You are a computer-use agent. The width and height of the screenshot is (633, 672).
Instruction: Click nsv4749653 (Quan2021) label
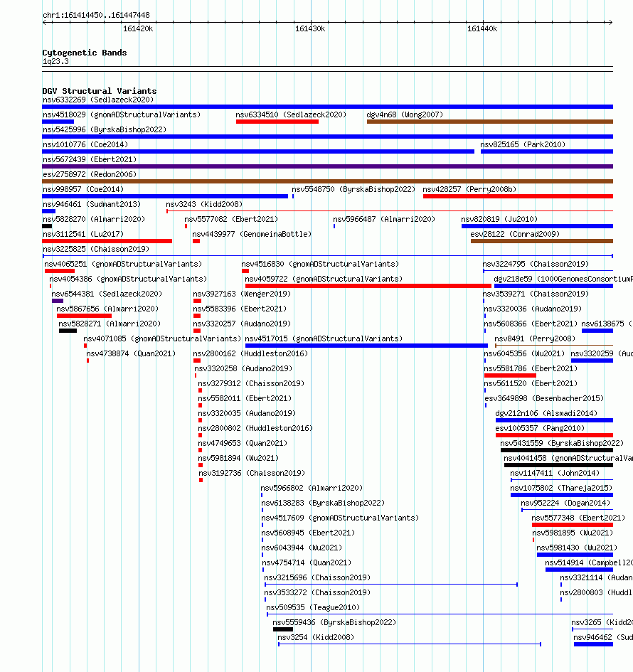tap(243, 444)
